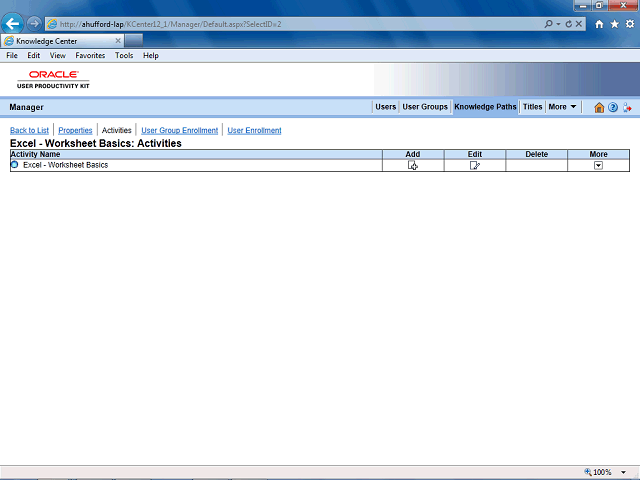The width and height of the screenshot is (640, 480).
Task: Open a new blank browser tab
Action: point(133,41)
